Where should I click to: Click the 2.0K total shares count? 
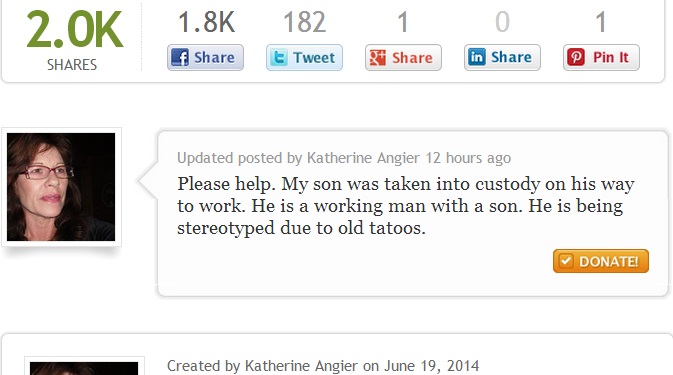[74, 30]
